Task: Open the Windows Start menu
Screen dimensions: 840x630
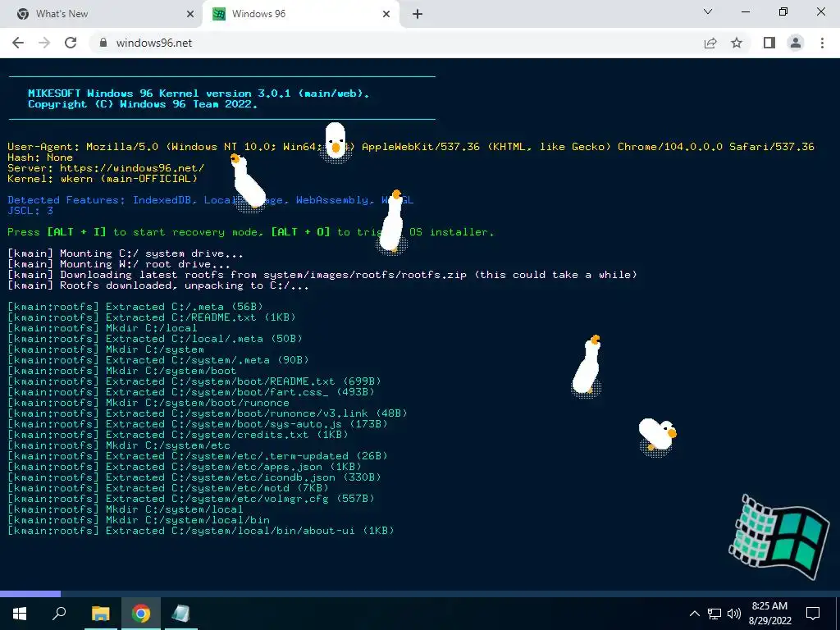Action: coord(20,614)
